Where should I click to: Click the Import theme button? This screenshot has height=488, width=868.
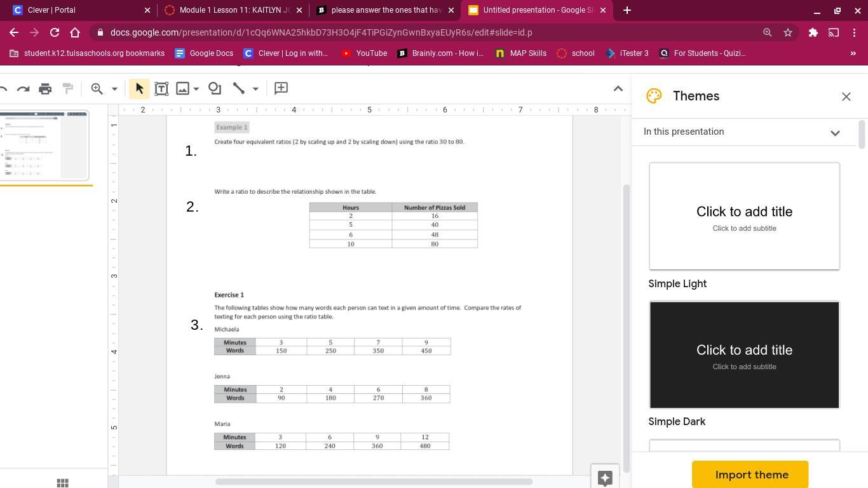tap(750, 475)
